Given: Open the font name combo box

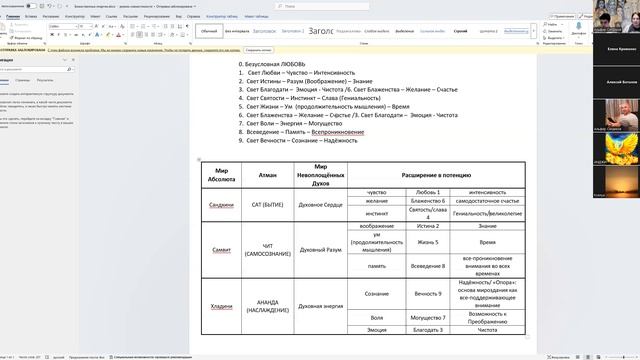Looking at the screenshot, I should pos(63,26).
